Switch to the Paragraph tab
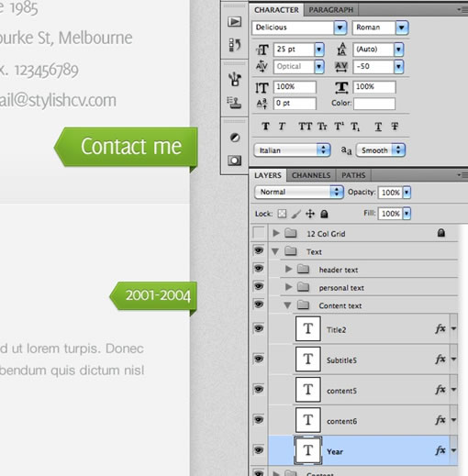The width and height of the screenshot is (468, 476). click(331, 10)
